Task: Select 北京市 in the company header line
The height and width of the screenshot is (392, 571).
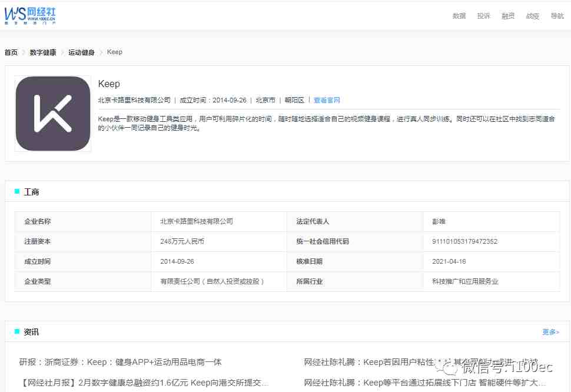Action: tap(265, 100)
